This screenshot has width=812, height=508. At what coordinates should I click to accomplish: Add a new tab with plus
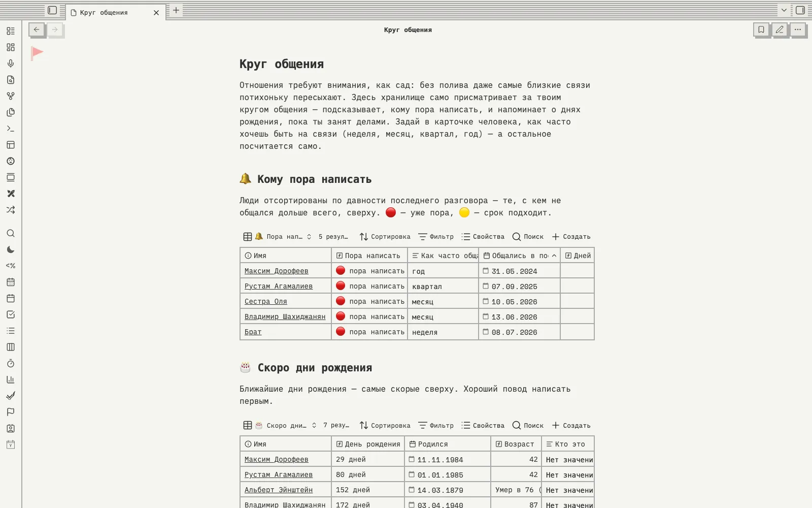pyautogui.click(x=176, y=10)
